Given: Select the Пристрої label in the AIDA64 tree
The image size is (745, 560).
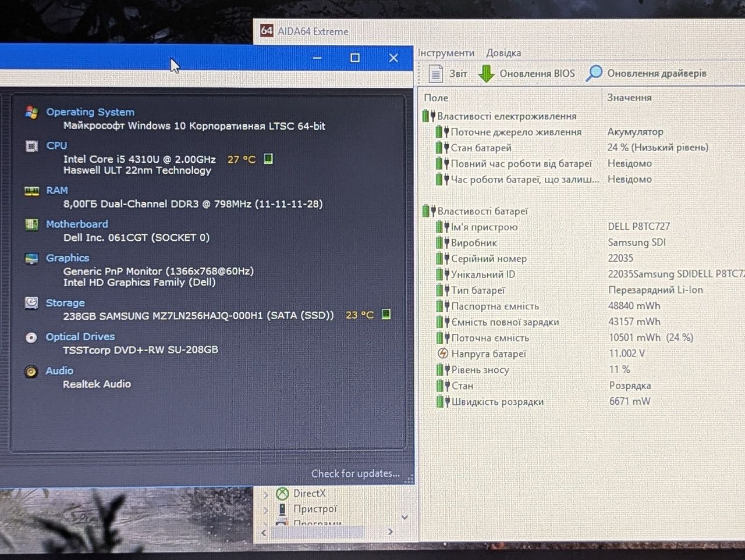Looking at the screenshot, I should pyautogui.click(x=315, y=509).
